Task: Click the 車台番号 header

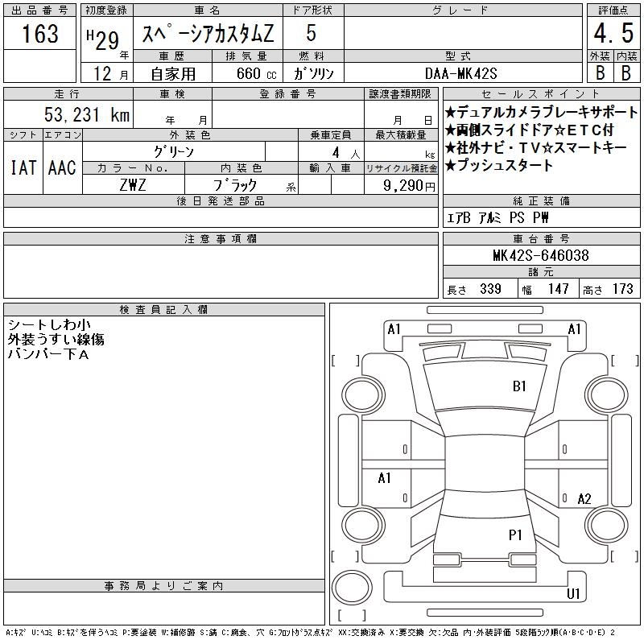Action: point(541,239)
